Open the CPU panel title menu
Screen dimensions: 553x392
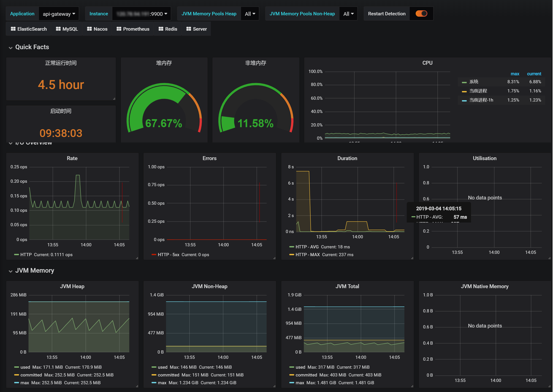tap(427, 63)
